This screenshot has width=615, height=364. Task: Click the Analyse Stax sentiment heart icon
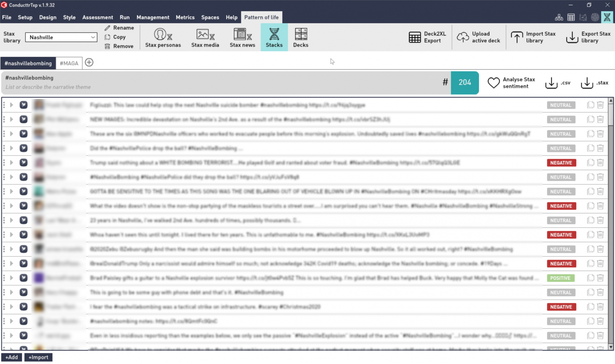[x=493, y=83]
